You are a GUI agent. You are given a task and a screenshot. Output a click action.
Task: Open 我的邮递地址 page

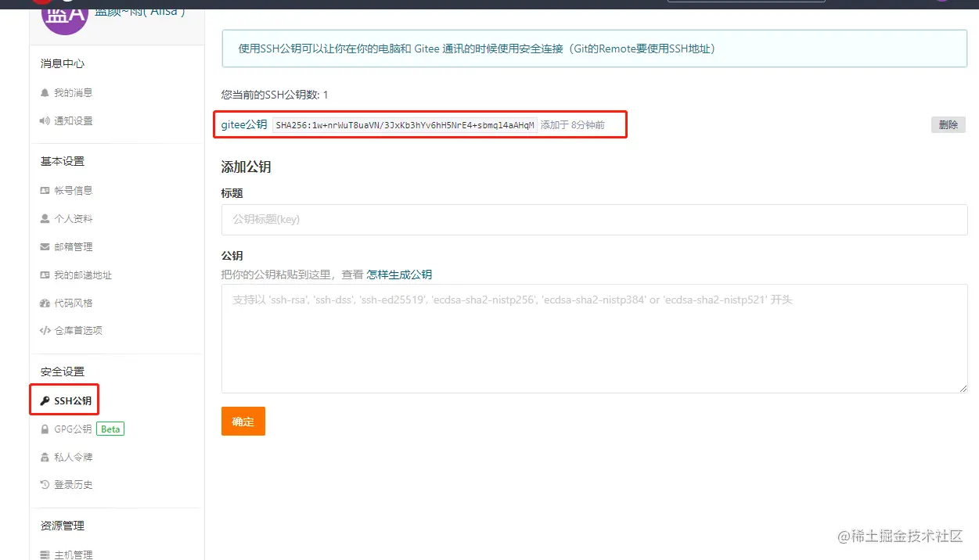coord(82,275)
